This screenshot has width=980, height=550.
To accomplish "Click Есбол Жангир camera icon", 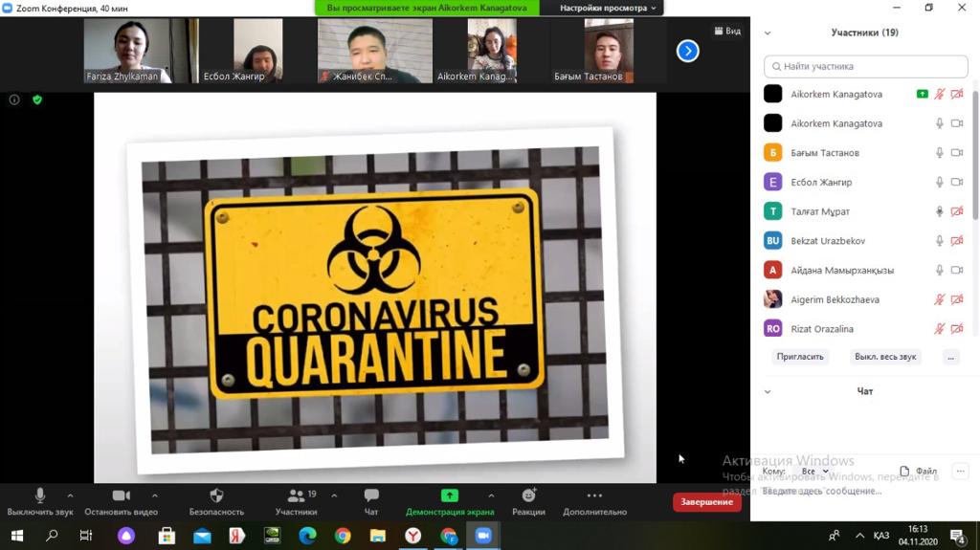I will 957,183.
